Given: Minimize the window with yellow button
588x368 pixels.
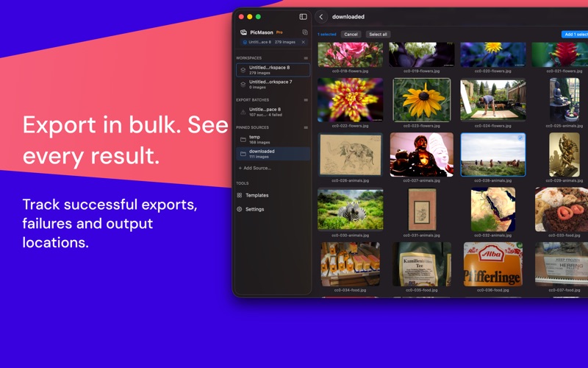Looking at the screenshot, I should point(250,16).
